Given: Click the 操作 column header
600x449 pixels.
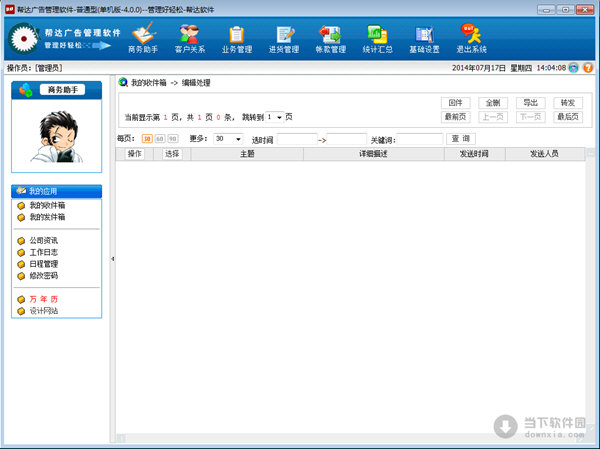Looking at the screenshot, I should click(x=134, y=154).
